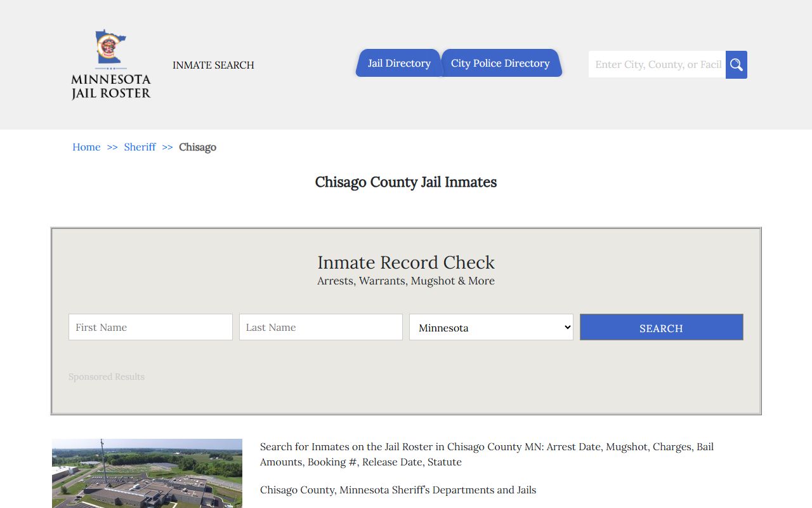Viewport: 812px width, 508px height.
Task: Click the Sheriff's Departments and Jails text line
Action: tap(398, 490)
